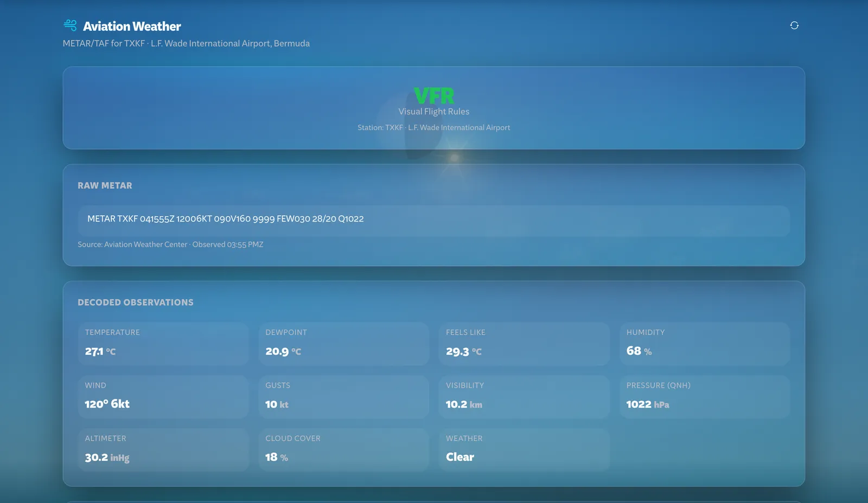Click the Gusts 10 kt value
This screenshot has height=503, width=868.
tap(277, 404)
